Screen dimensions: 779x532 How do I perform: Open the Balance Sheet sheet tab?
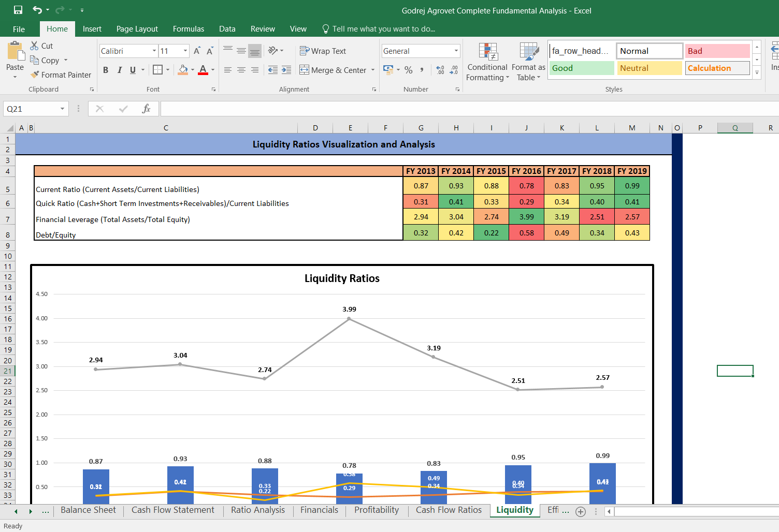(88, 510)
